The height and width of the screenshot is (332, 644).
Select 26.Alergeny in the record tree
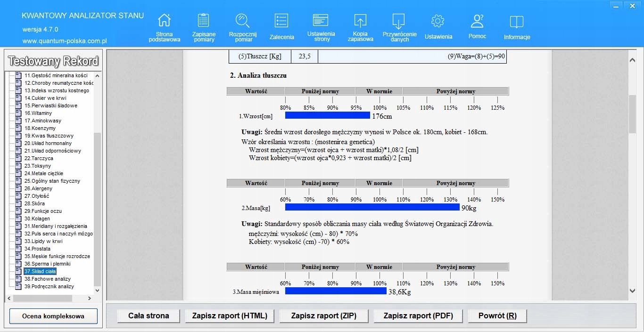39,188
